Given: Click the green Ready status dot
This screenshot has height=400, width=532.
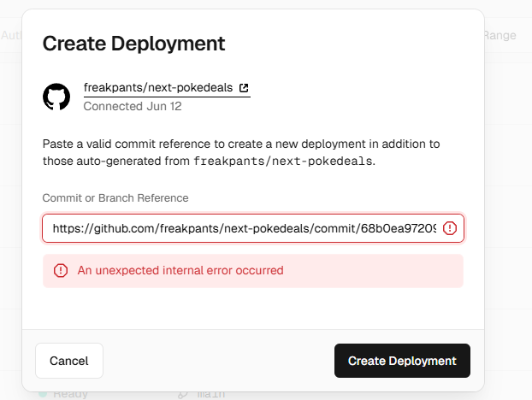Looking at the screenshot, I should [x=43, y=394].
